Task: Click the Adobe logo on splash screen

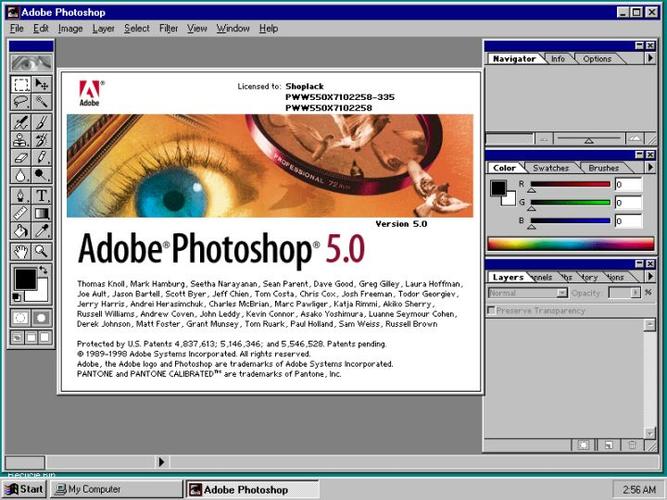Action: (x=90, y=93)
